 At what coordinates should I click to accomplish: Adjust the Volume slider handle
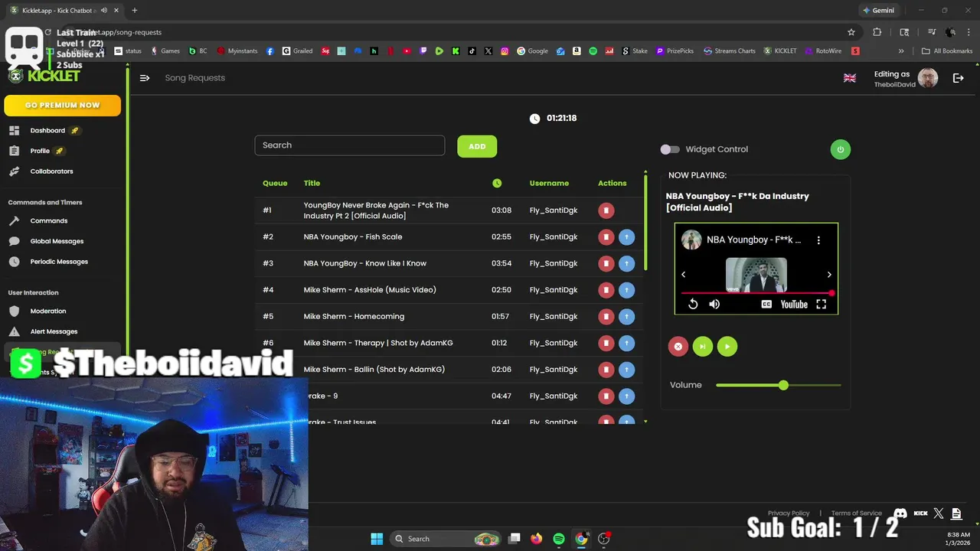coord(783,386)
